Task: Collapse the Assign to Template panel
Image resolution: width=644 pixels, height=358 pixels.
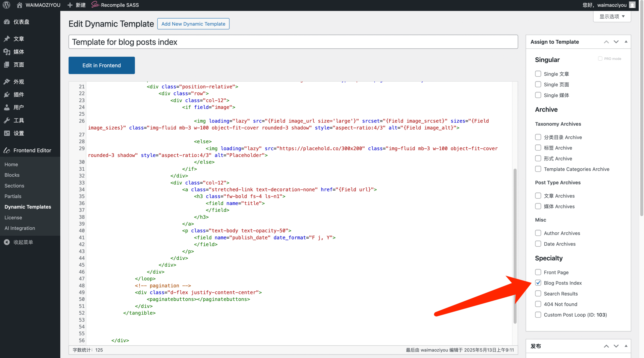Action: [626, 42]
